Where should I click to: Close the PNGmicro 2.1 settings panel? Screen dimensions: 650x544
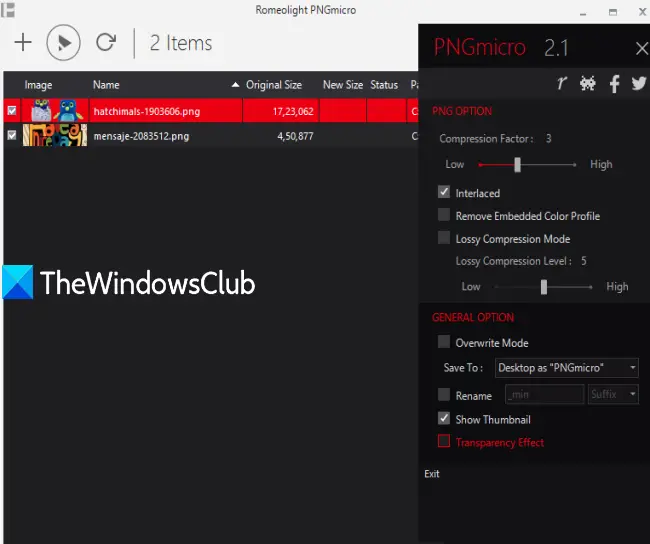642,49
